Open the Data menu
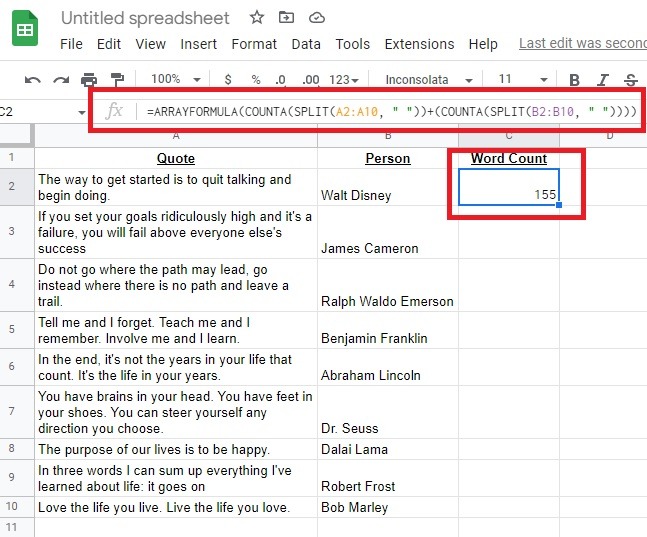This screenshot has height=537, width=647. [x=306, y=44]
